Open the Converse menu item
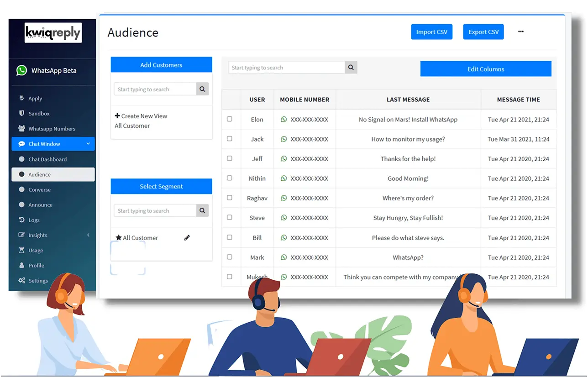 39,189
